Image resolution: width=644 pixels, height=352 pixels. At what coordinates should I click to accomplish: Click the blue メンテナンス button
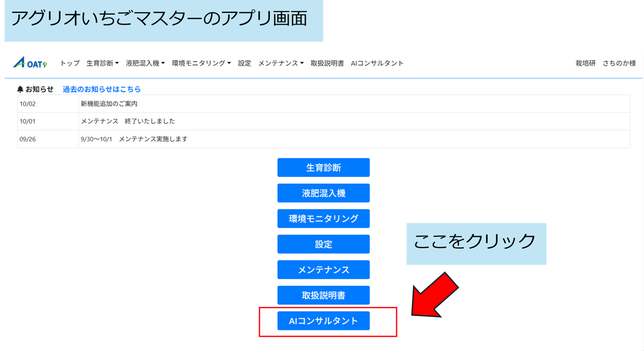323,270
